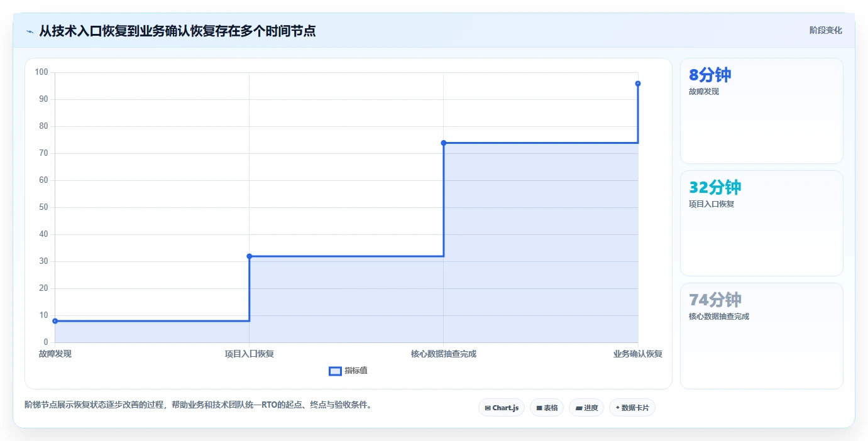Select the 核心数据抽查完成 data point at 74
This screenshot has height=441, width=868.
coord(444,143)
